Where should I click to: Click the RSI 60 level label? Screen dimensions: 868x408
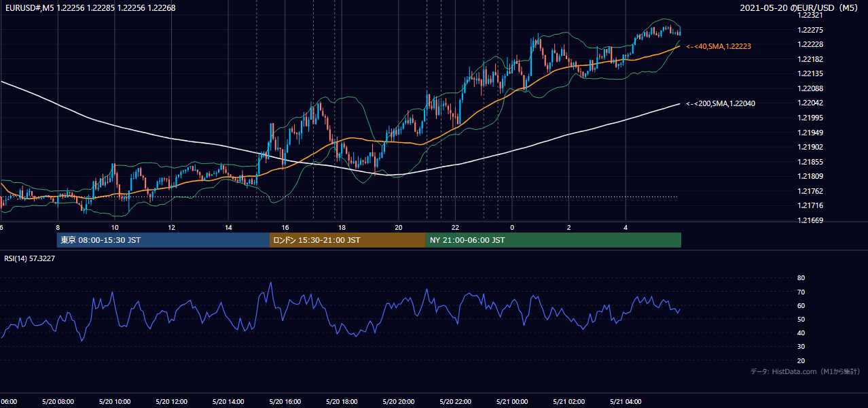(x=801, y=305)
